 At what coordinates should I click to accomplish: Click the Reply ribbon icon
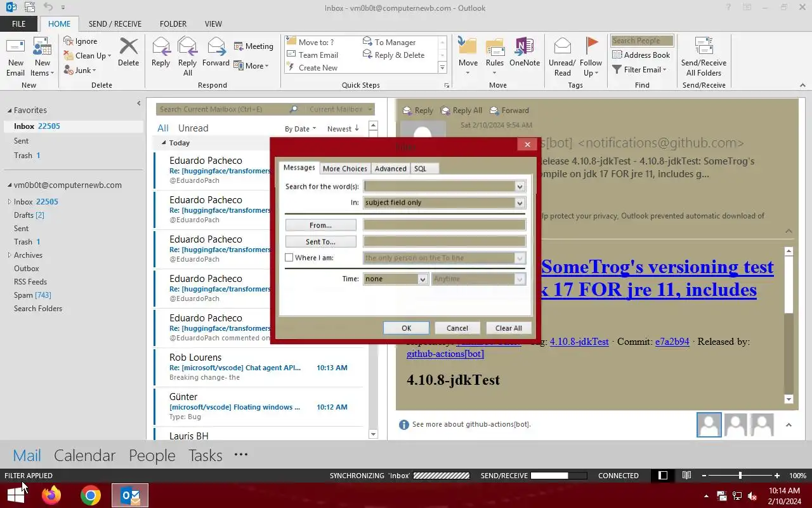(x=160, y=52)
